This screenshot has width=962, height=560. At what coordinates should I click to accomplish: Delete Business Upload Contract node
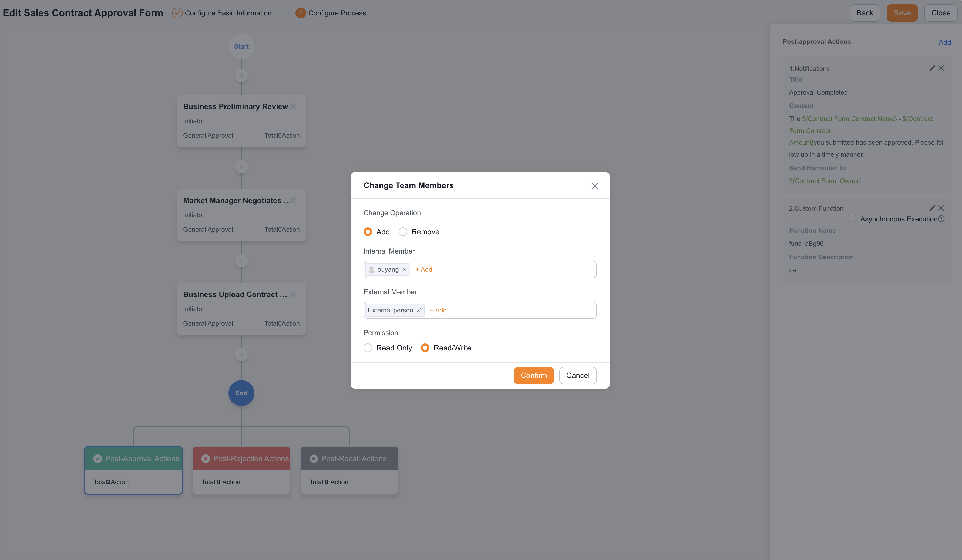pos(293,294)
